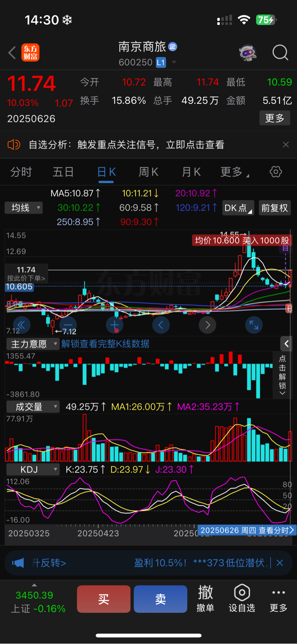
Task: Tap 点击解锁 to unlock data
Action: (x=282, y=375)
